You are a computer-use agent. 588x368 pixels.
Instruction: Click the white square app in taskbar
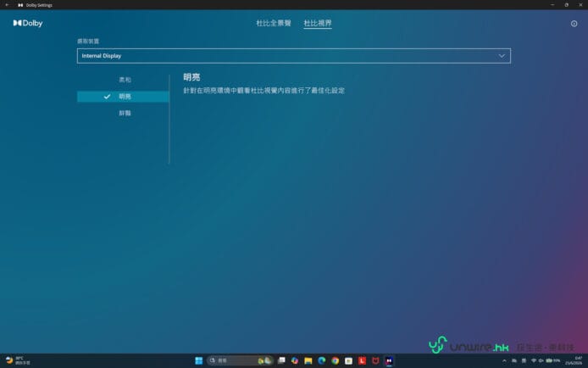tap(348, 360)
